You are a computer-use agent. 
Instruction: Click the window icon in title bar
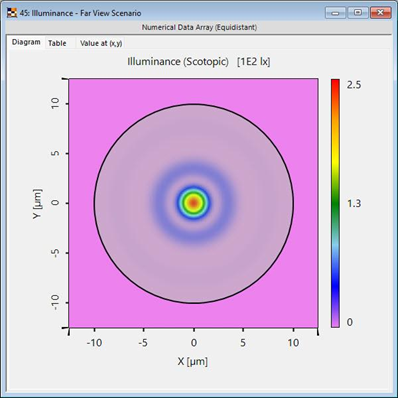12,13
